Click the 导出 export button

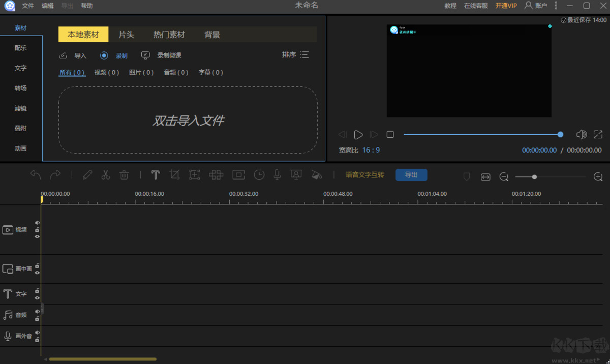point(411,174)
